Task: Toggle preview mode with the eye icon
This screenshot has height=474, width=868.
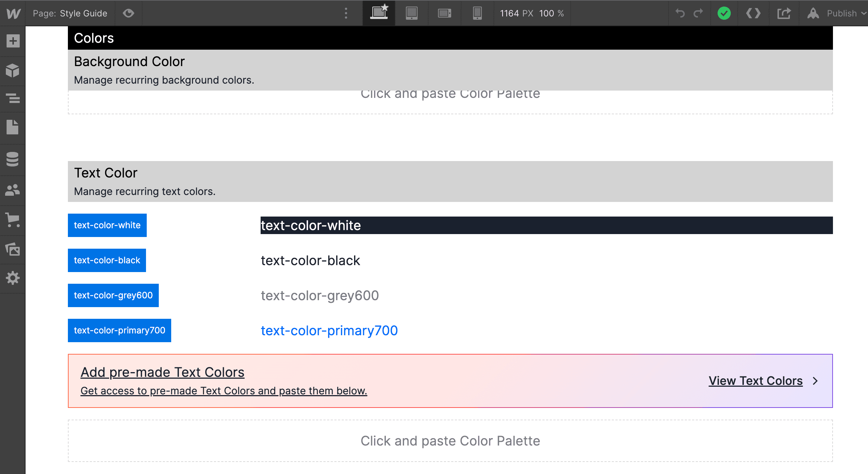Action: click(x=128, y=13)
